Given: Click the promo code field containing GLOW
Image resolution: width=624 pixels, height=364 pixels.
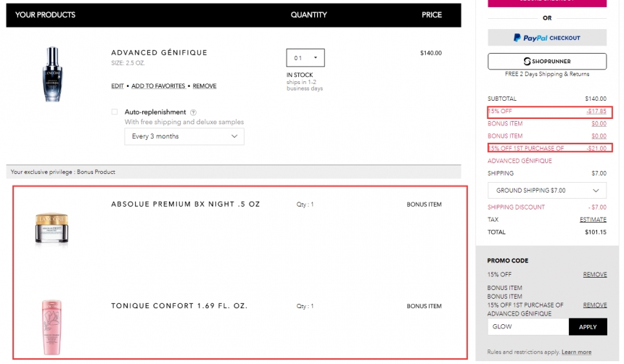Looking at the screenshot, I should tap(528, 327).
